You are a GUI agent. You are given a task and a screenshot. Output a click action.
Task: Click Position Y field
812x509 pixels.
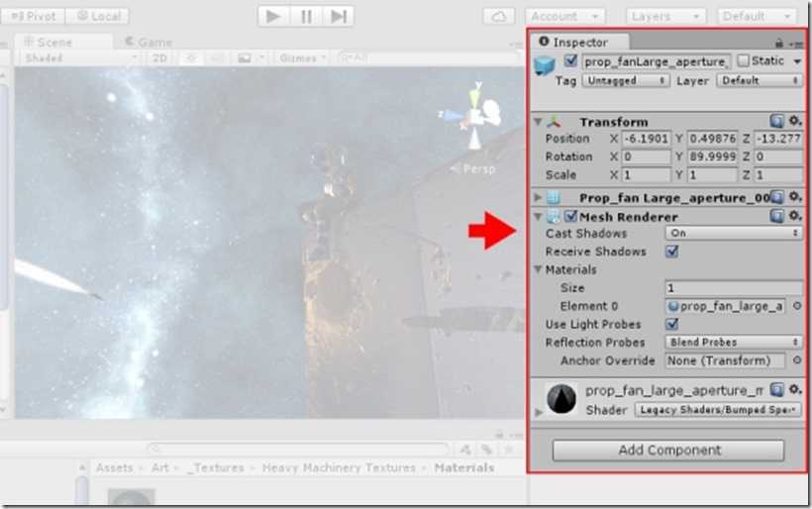pos(713,139)
